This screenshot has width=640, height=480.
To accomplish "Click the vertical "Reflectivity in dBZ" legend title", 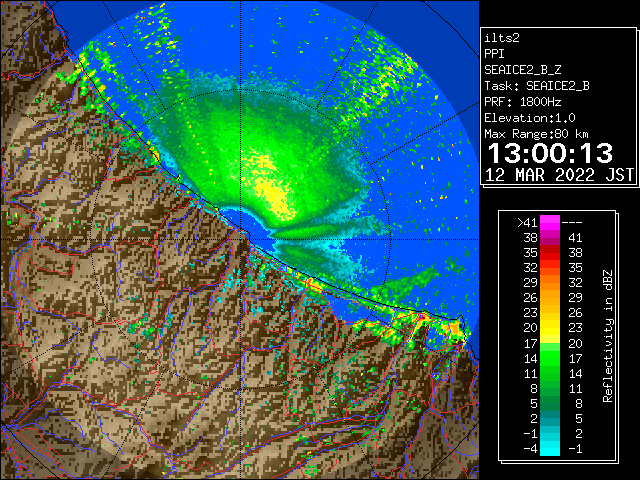I will [608, 336].
